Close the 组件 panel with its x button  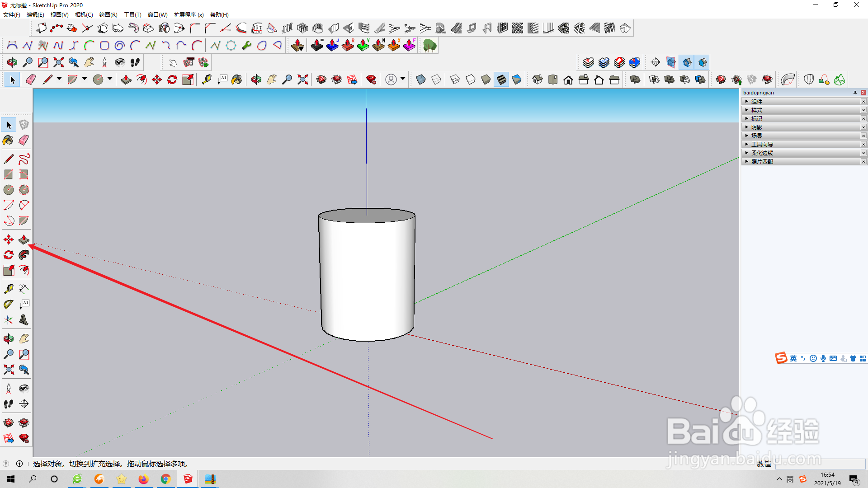click(x=863, y=102)
